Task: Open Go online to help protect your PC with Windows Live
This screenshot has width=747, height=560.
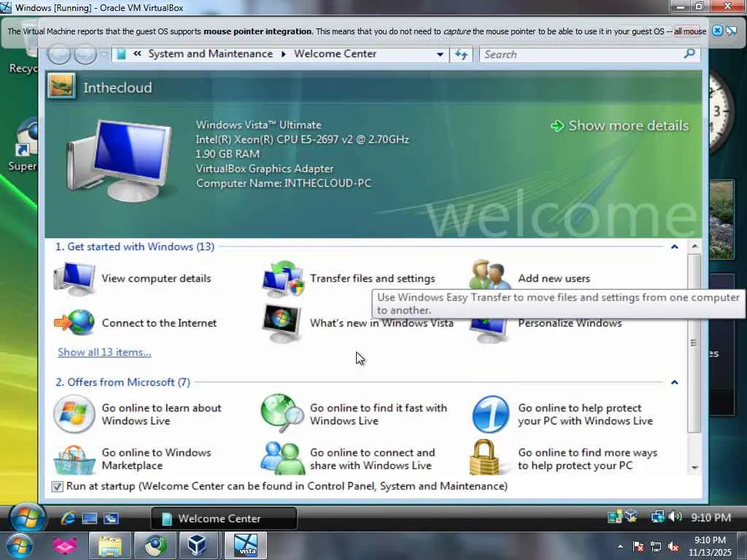Action: [x=562, y=414]
